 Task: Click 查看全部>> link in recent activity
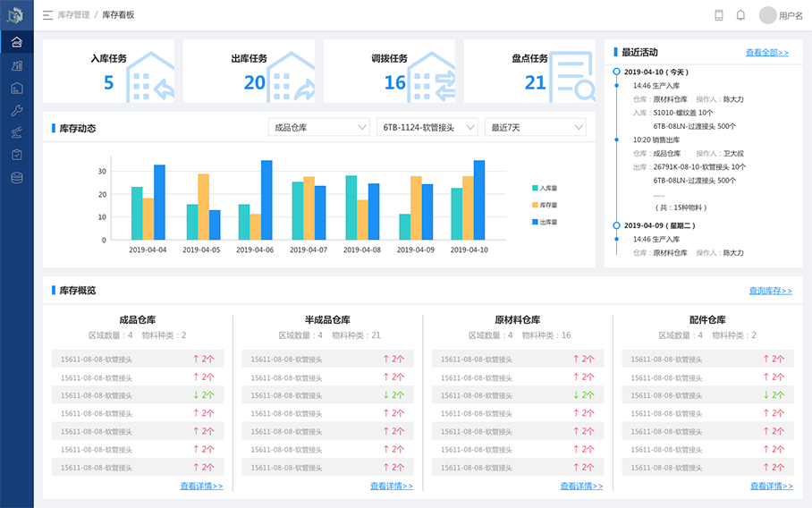coord(767,52)
